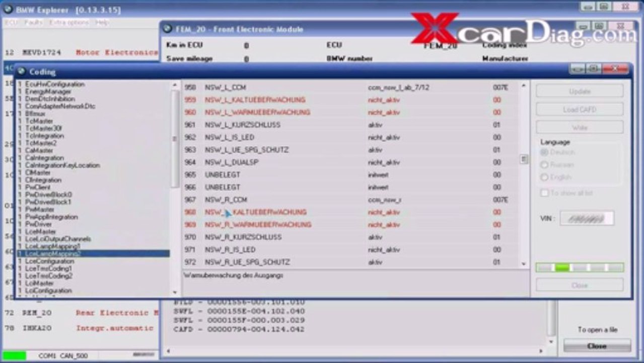
Task: Select ComAdapterNetworkDtc in the tree
Action: [60, 106]
